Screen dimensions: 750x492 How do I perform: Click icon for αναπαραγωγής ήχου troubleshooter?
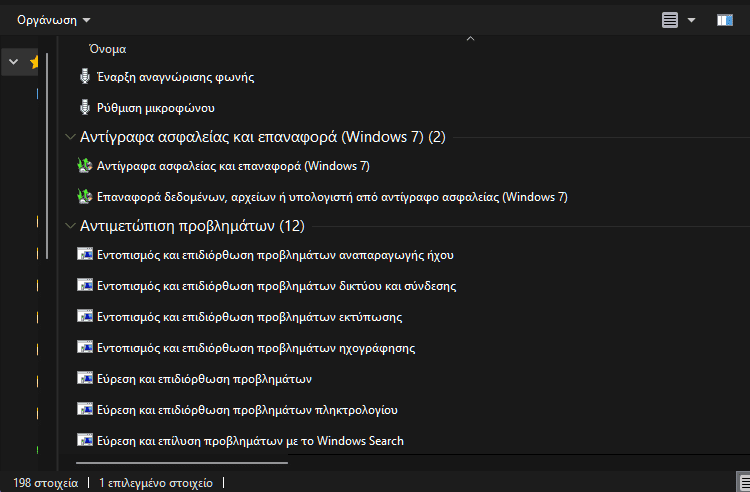click(85, 255)
